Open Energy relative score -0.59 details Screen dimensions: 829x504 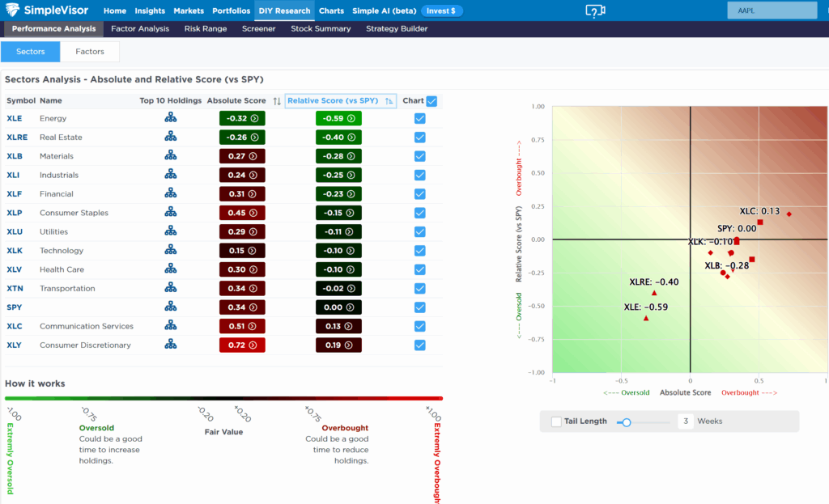tap(338, 118)
